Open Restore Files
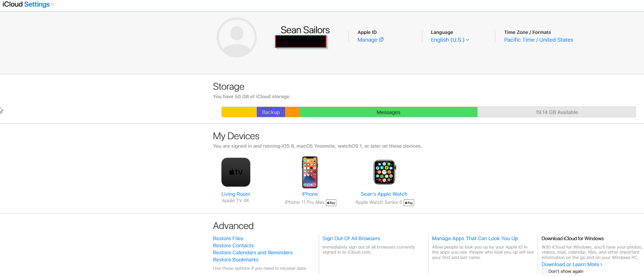Viewport: 644px width, 276px height. pos(228,238)
